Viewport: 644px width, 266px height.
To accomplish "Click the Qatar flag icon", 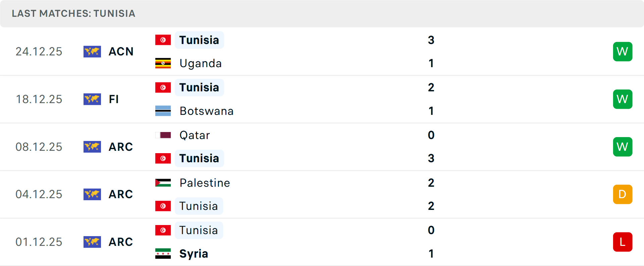I will pyautogui.click(x=163, y=135).
